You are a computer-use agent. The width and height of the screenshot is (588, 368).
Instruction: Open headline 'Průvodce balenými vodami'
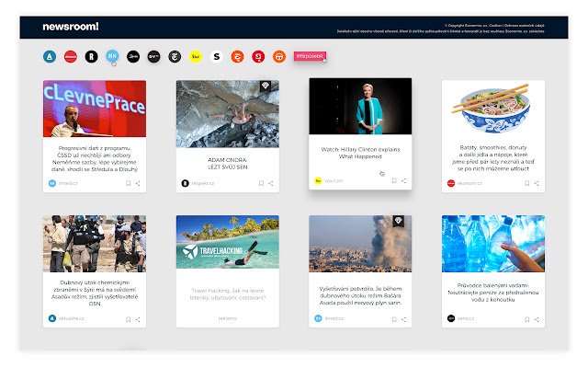coord(493,293)
